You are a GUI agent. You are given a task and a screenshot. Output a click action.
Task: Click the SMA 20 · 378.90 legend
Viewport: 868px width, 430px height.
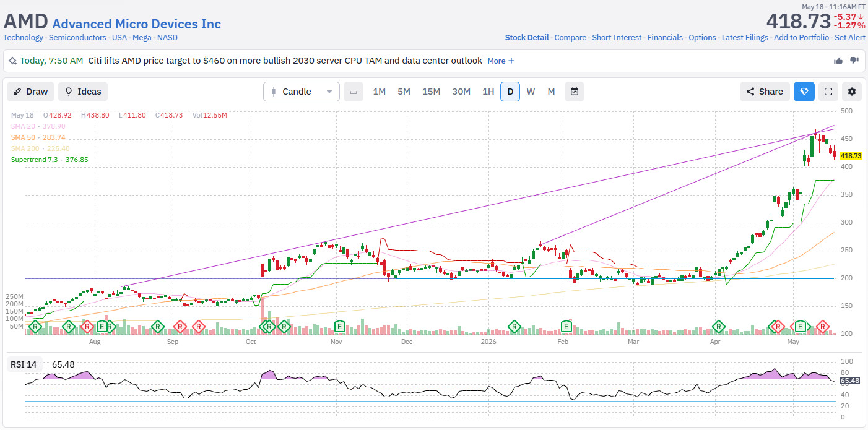[x=38, y=126]
